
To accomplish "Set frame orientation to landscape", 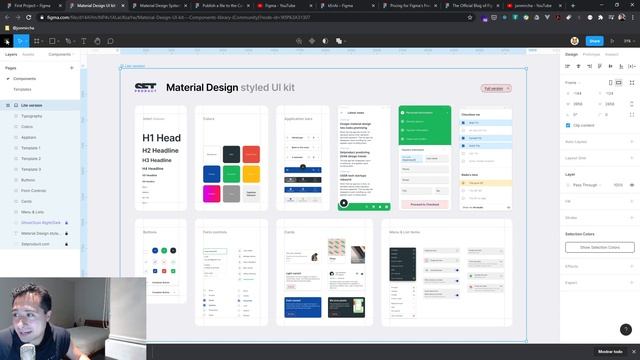I will (x=619, y=82).
